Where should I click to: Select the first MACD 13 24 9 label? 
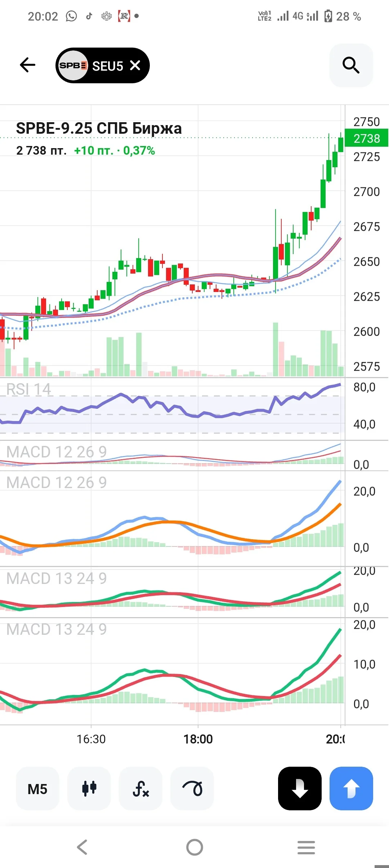(57, 579)
